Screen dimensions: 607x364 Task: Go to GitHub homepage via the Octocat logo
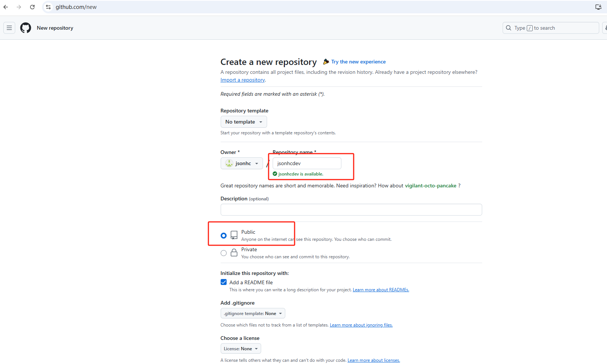click(26, 28)
